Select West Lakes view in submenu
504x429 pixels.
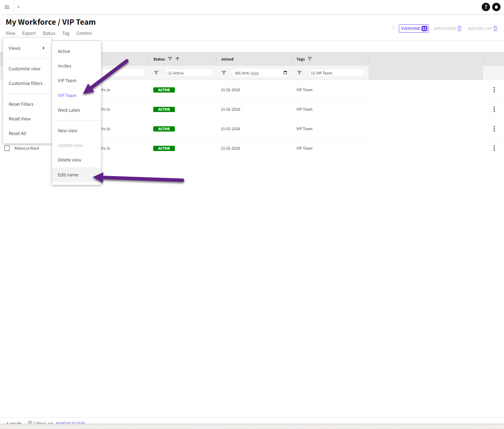tap(69, 110)
